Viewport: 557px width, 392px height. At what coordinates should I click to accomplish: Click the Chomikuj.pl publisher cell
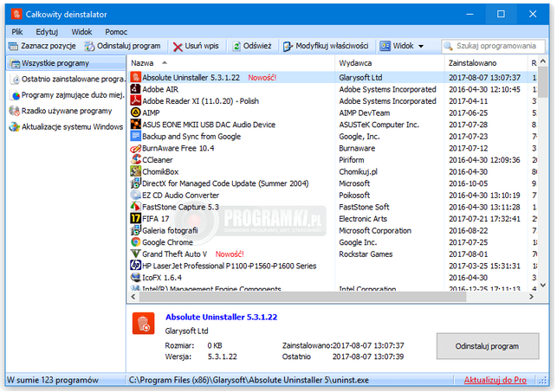click(358, 171)
